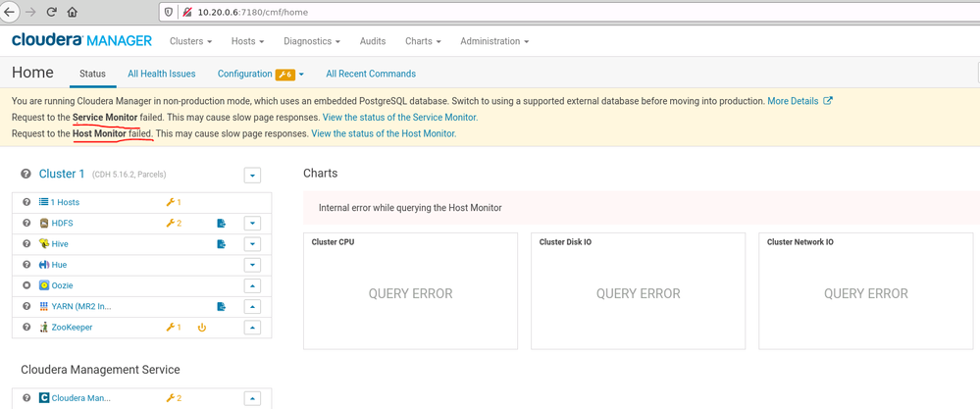Click the Oozie service icon
Screen dimensions: 980x409
click(44, 285)
